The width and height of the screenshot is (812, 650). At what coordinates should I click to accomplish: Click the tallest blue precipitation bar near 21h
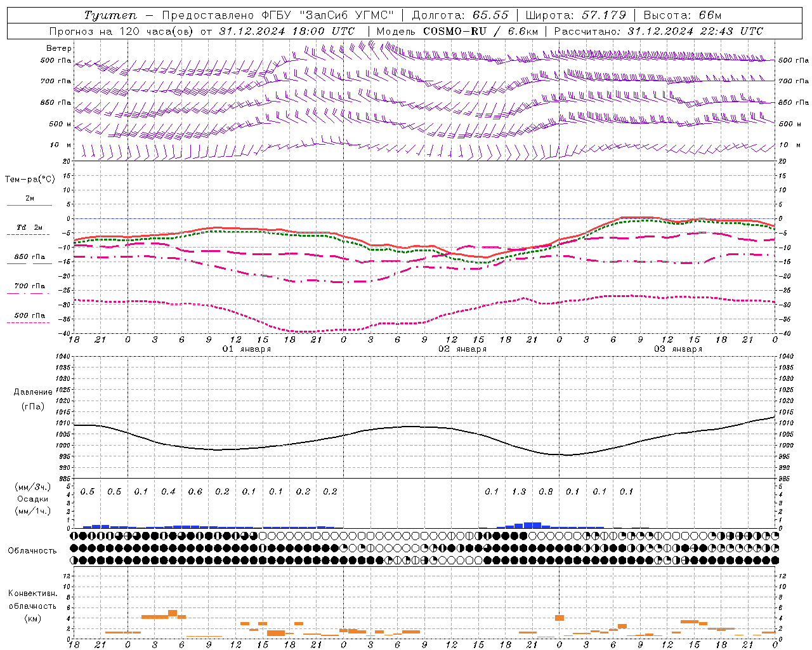click(532, 525)
